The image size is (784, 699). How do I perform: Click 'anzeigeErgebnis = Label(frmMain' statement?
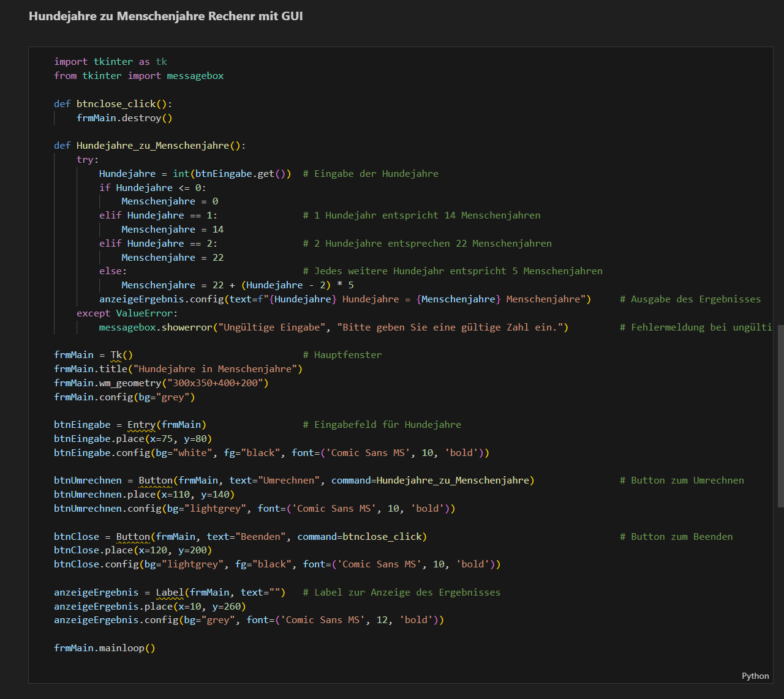(x=170, y=592)
